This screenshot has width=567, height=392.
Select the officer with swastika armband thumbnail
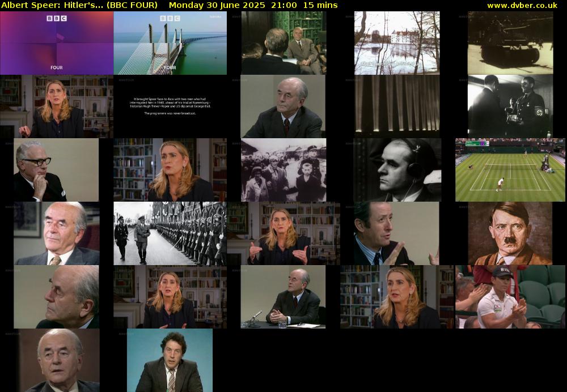click(x=510, y=106)
